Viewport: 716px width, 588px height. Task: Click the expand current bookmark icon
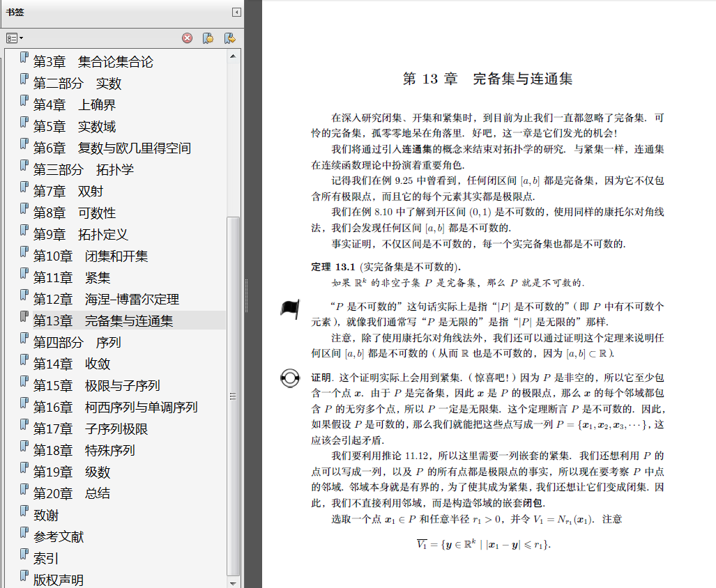[x=229, y=38]
